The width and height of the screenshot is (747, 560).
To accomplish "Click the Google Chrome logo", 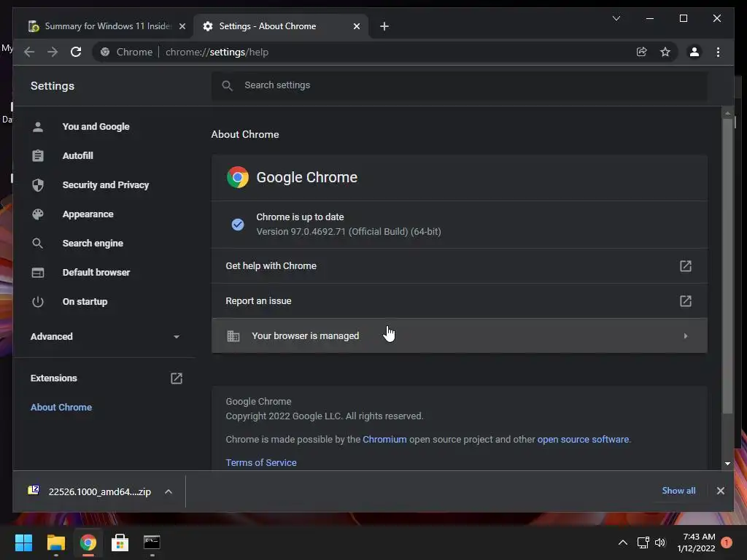I will [237, 177].
